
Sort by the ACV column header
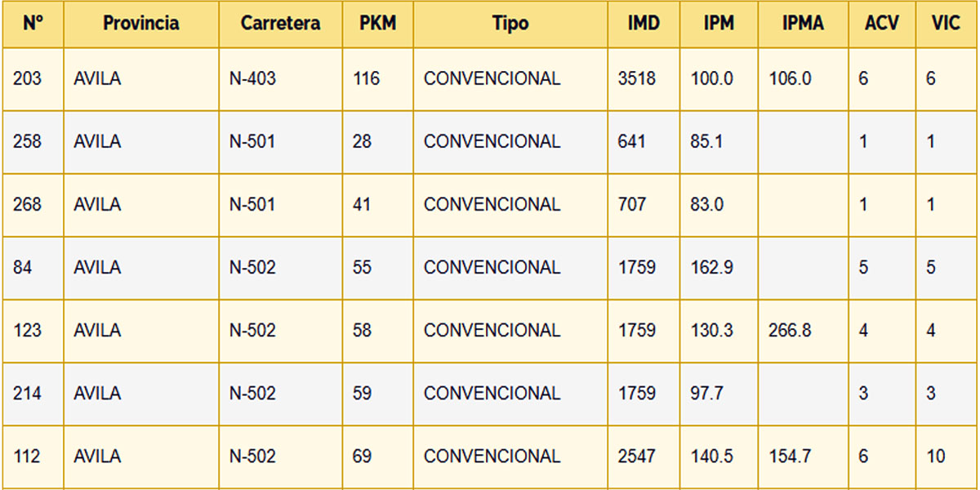point(882,24)
